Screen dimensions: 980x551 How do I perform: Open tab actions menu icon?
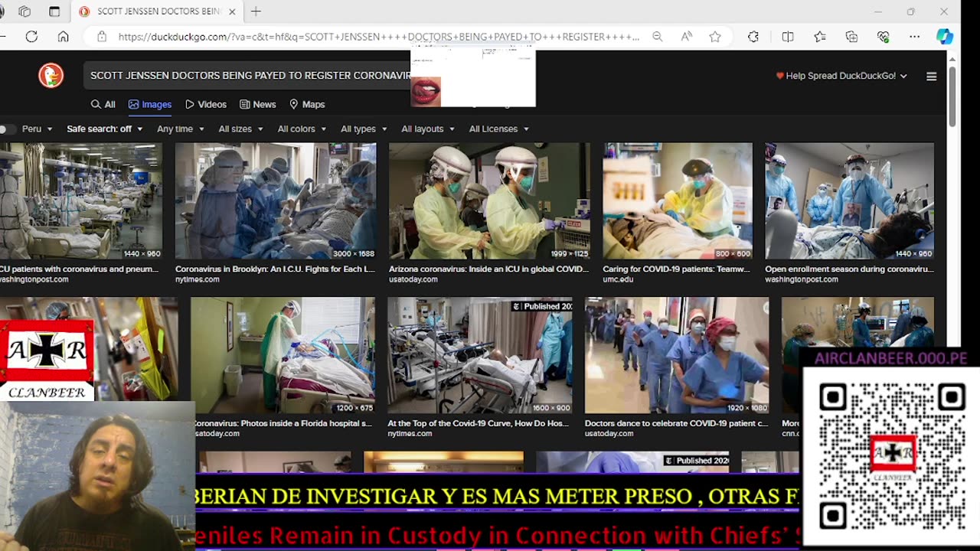point(54,11)
